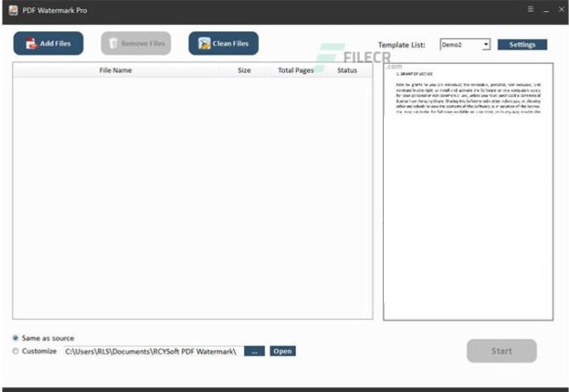Click the document preview page

point(468,191)
